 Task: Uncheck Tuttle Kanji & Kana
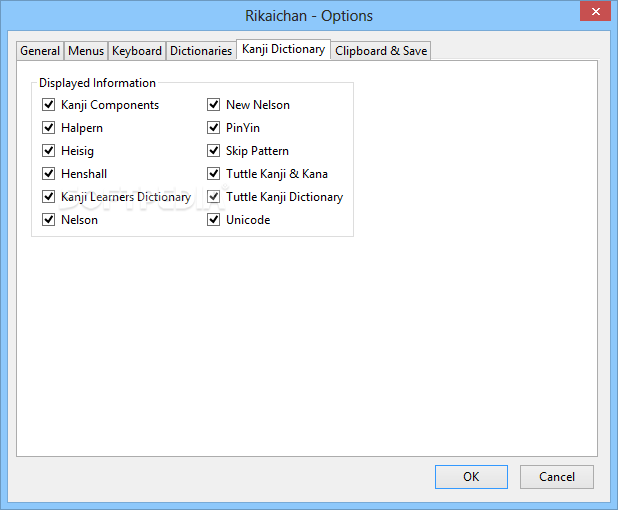[x=213, y=173]
